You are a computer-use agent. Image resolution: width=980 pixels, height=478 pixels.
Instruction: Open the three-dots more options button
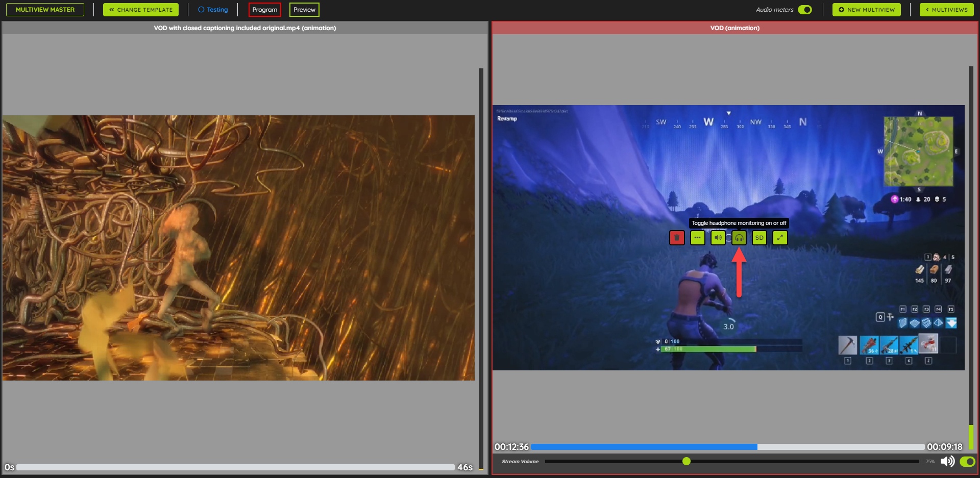click(697, 238)
